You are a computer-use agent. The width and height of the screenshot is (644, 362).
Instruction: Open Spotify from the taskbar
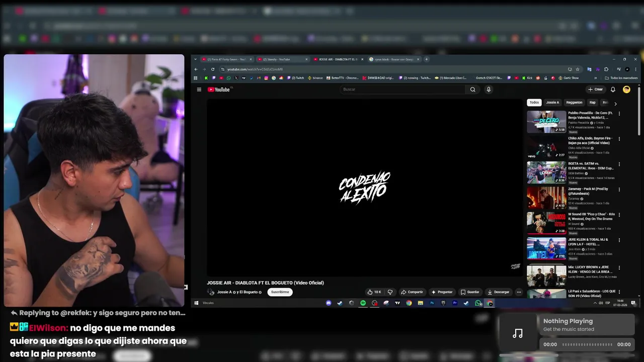click(x=363, y=303)
